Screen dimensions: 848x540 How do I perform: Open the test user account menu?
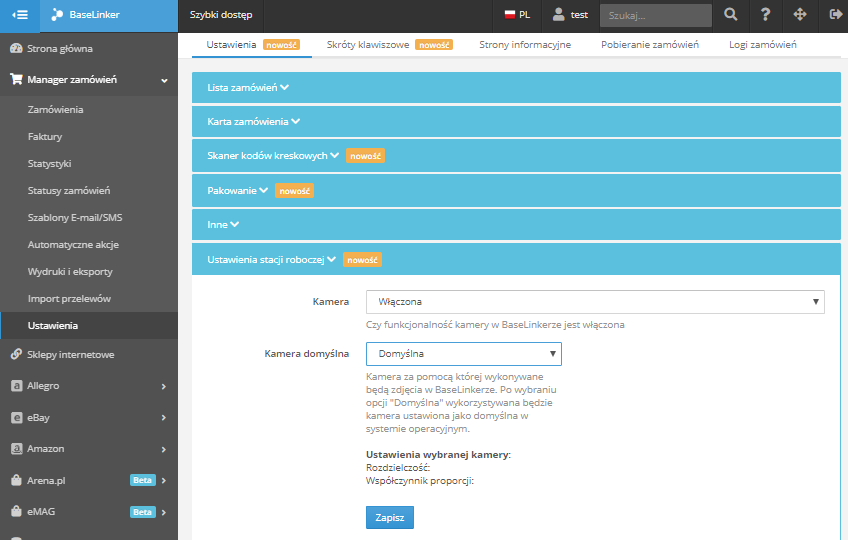tap(570, 15)
